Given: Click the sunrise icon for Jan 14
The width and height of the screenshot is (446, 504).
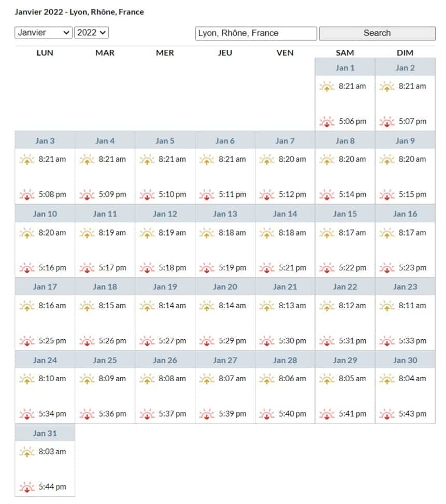Looking at the screenshot, I should [266, 233].
